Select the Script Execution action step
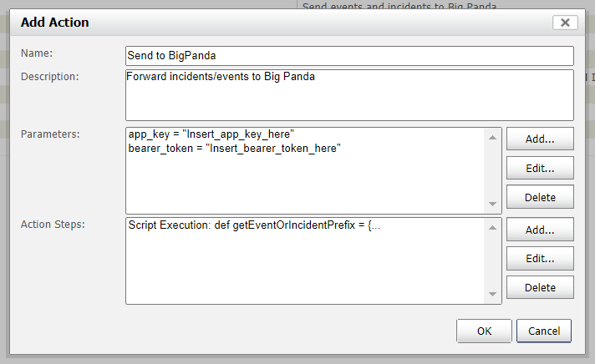Viewport: 595px width, 364px height. 254,225
